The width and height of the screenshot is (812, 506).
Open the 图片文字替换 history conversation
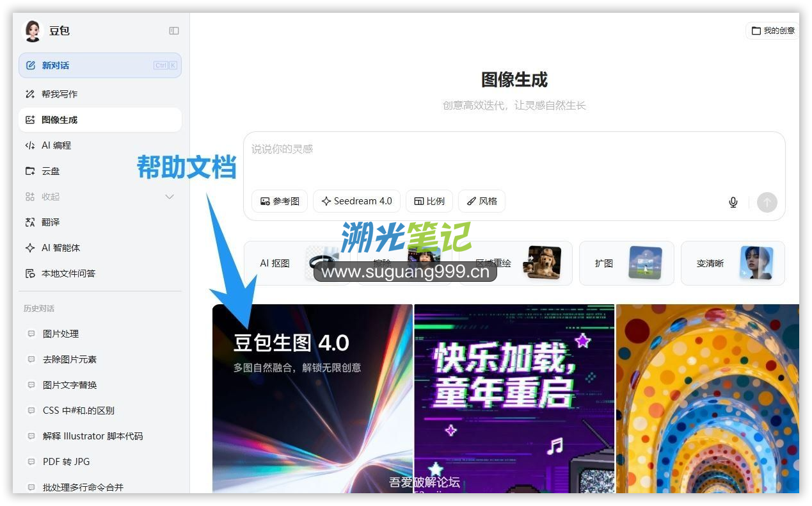point(70,385)
